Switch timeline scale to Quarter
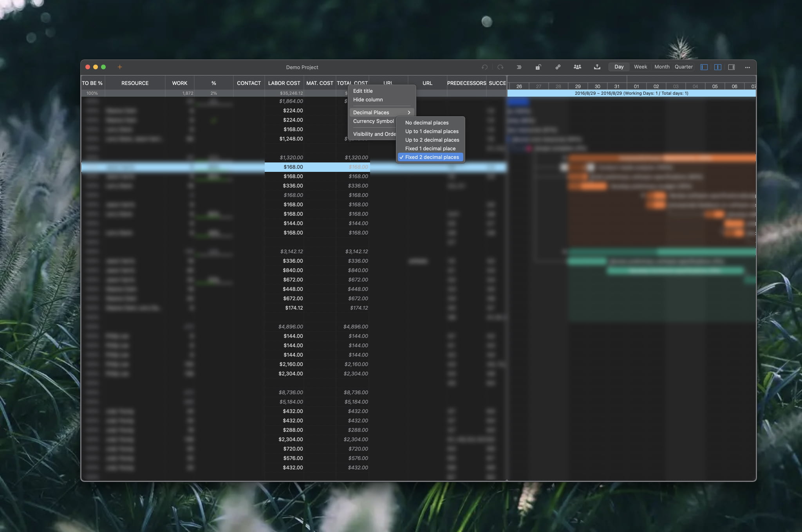The width and height of the screenshot is (802, 532). click(683, 67)
